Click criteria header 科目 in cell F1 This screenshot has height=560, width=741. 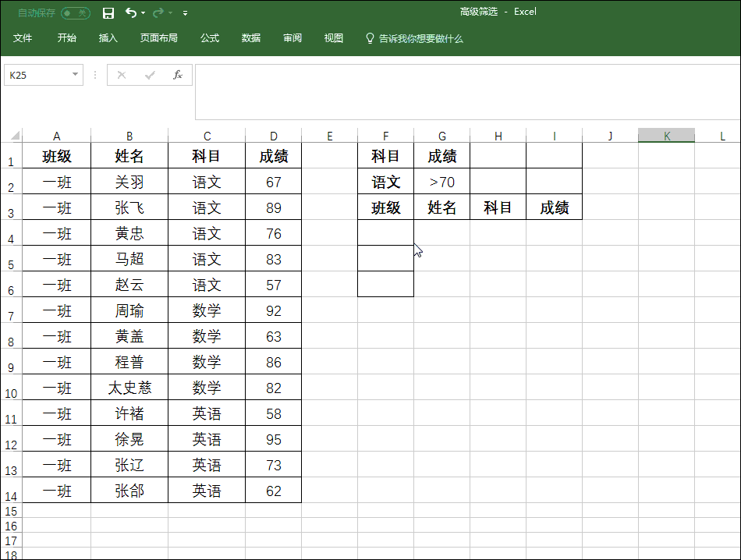click(x=385, y=156)
